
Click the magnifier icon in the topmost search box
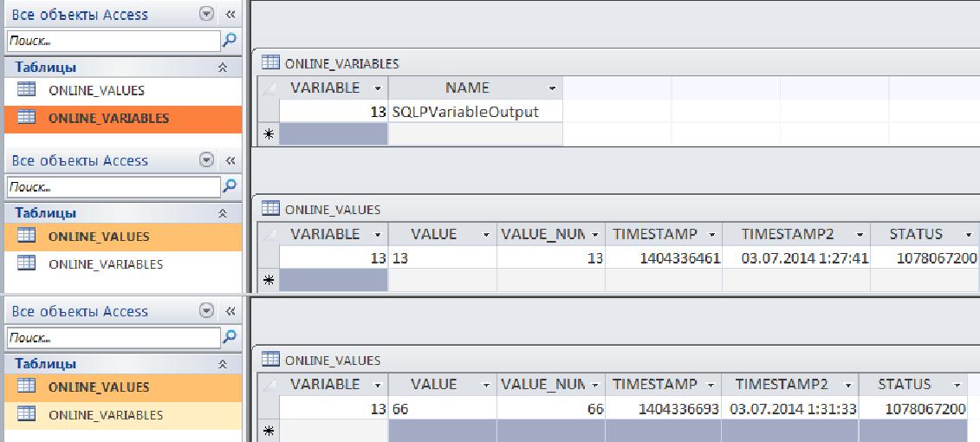pos(230,40)
